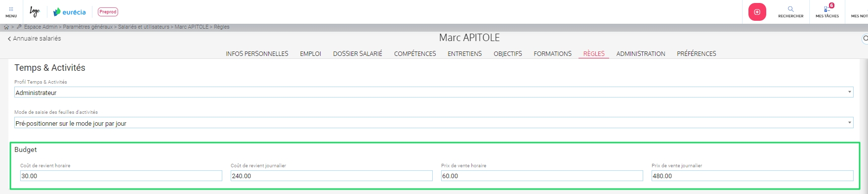868x194 pixels.
Task: Open PRÉFÉRENCES tab
Action: tap(697, 53)
